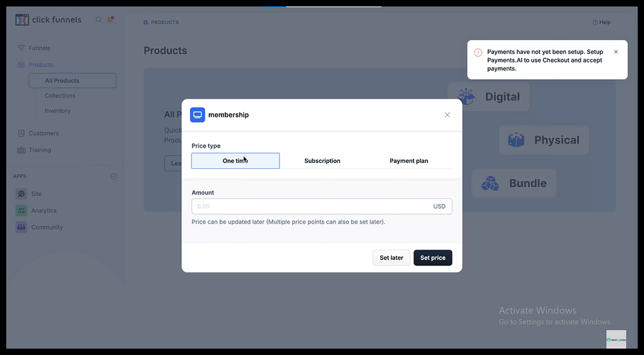Screen dimensions: 644x355
Task: Open Funnels in the sidebar
Action: coord(39,48)
